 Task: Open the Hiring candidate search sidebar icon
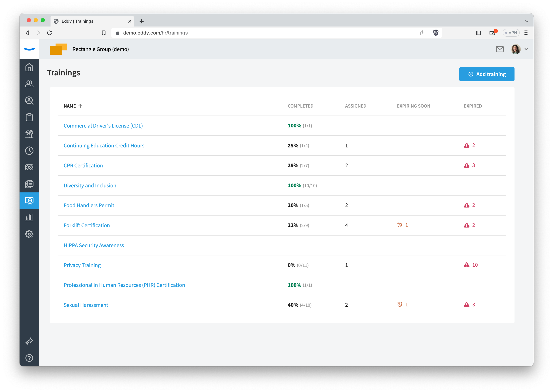point(29,100)
